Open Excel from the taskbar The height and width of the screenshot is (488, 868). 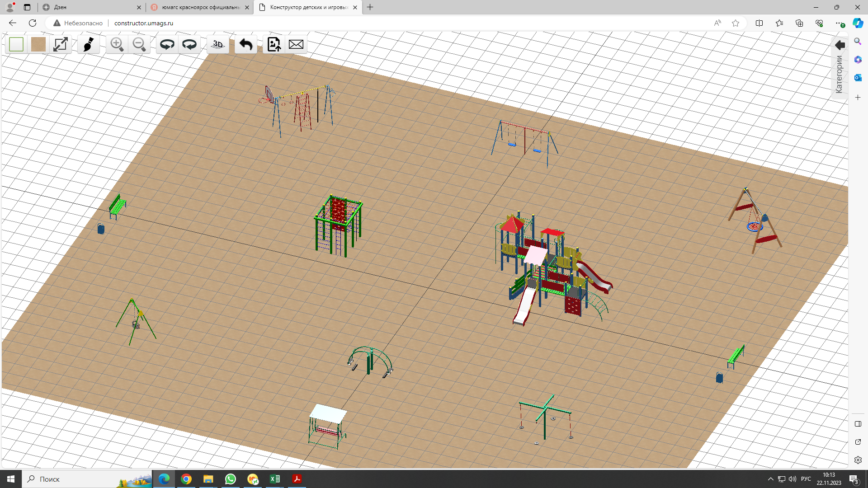pyautogui.click(x=275, y=479)
